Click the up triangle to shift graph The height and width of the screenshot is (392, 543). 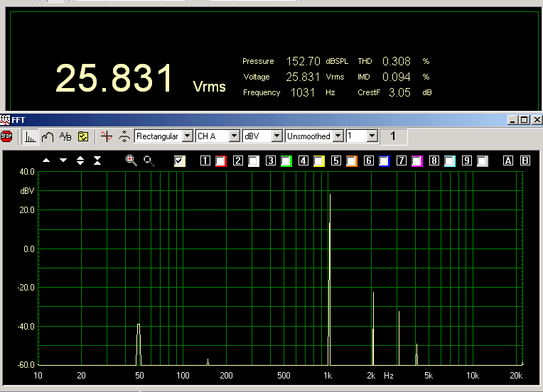(x=46, y=160)
